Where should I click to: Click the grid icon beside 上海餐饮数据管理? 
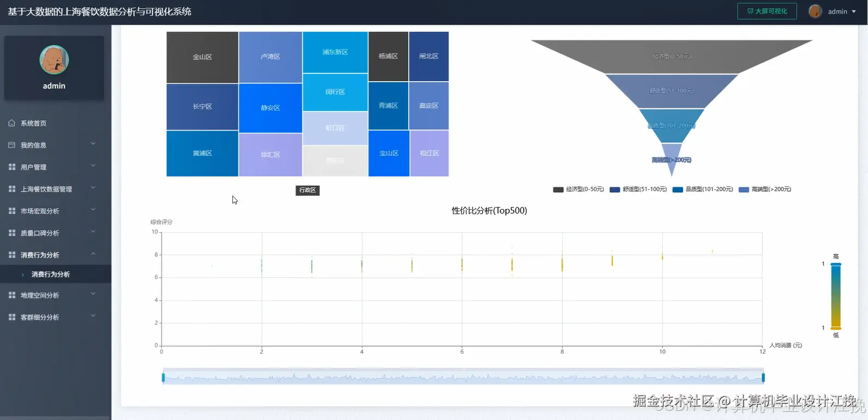click(x=12, y=189)
